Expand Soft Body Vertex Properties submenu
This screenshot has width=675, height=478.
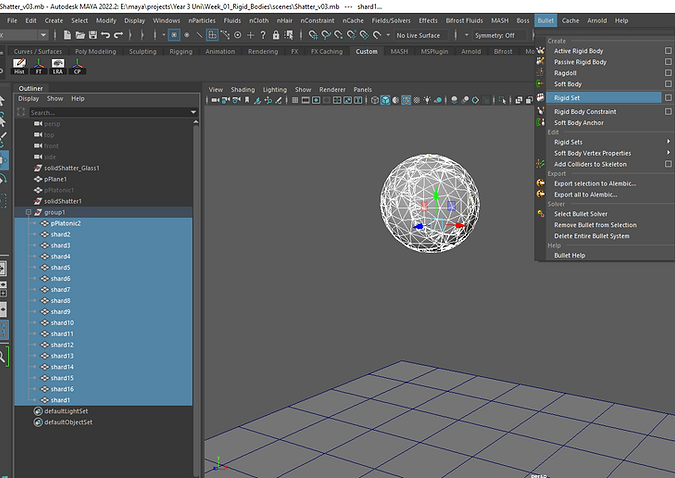point(668,153)
